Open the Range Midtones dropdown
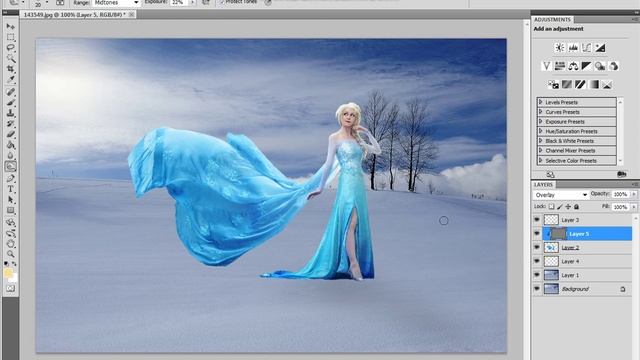The height and width of the screenshot is (360, 640). [116, 2]
